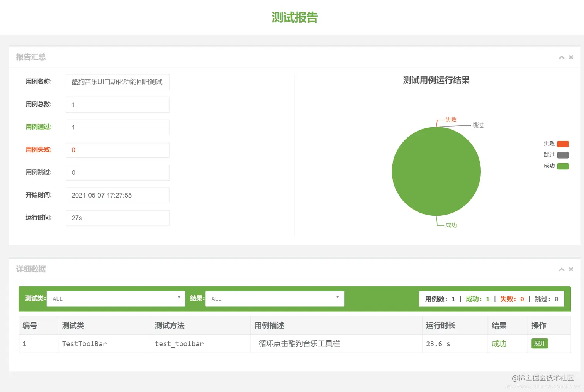
Task: Collapse the 报告汇总 panel with chevron icon
Action: pos(562,57)
